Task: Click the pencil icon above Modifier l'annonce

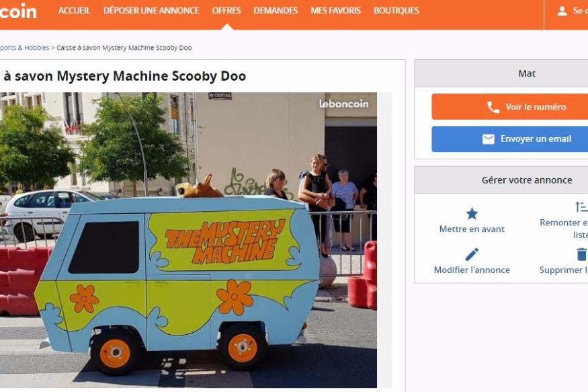Action: [x=472, y=254]
